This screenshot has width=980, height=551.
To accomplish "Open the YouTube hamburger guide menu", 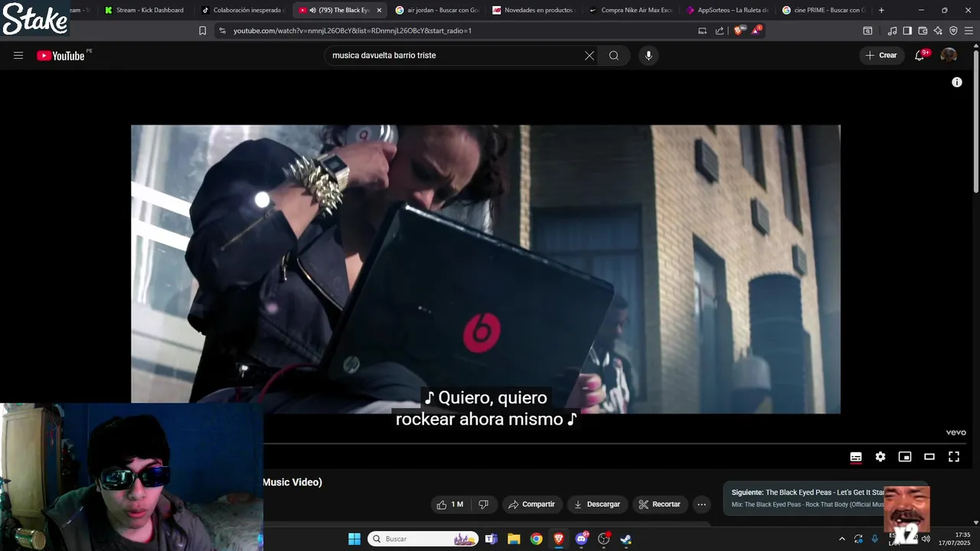I will pyautogui.click(x=18, y=55).
